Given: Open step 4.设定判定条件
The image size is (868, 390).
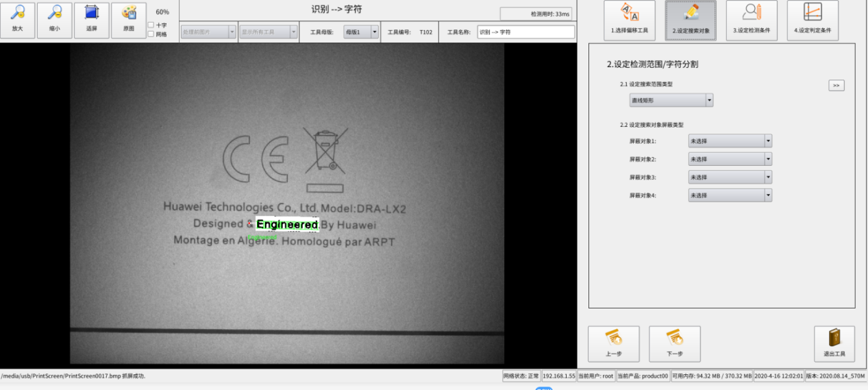Looking at the screenshot, I should click(x=813, y=20).
